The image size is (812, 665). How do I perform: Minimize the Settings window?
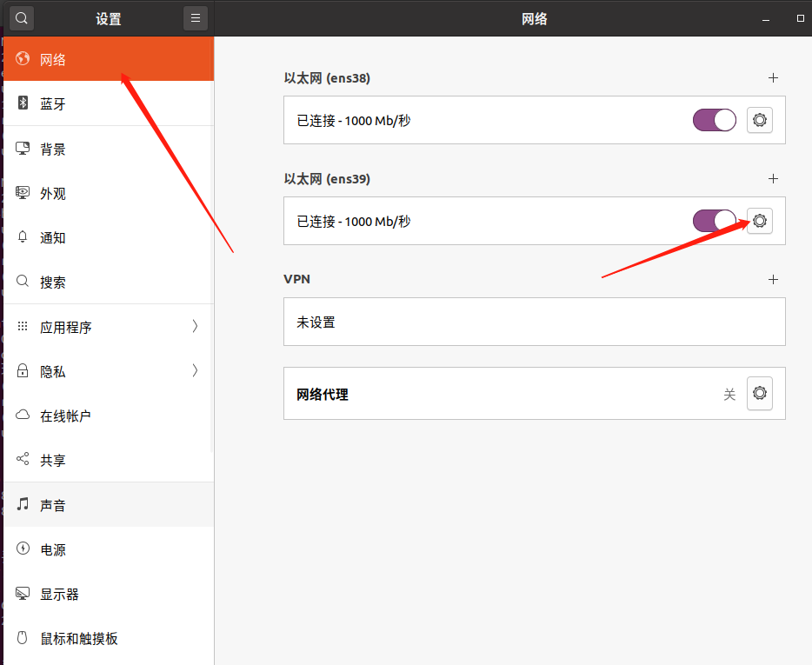tap(766, 19)
